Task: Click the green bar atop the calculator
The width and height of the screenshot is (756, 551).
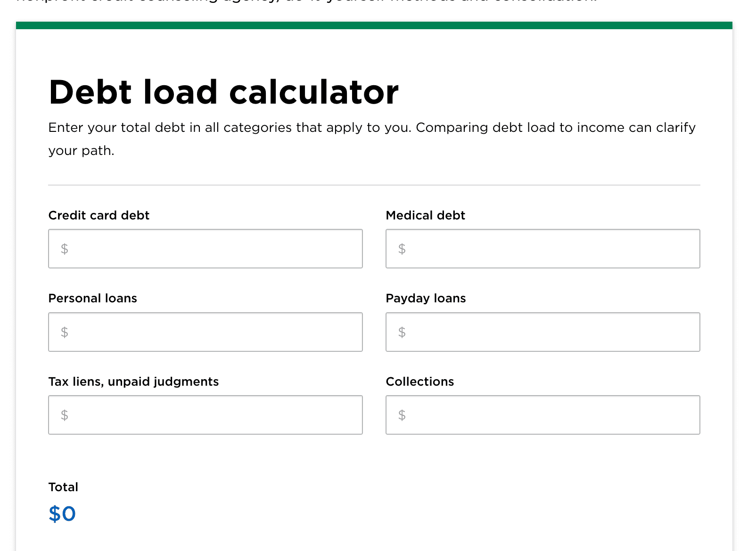Action: pyautogui.click(x=374, y=25)
